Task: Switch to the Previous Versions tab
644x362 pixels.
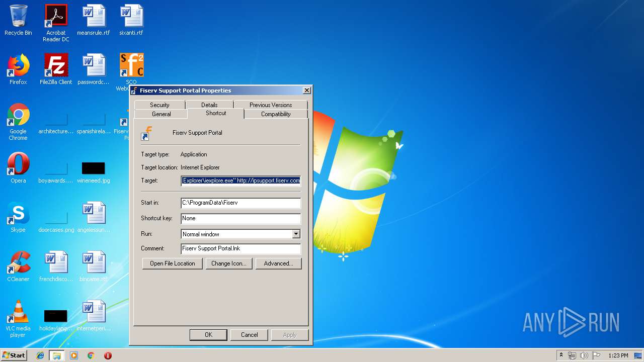Action: [271, 105]
